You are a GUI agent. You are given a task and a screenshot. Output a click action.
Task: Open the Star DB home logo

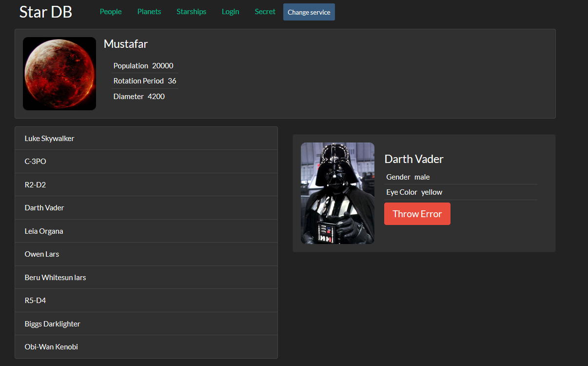[x=46, y=12]
